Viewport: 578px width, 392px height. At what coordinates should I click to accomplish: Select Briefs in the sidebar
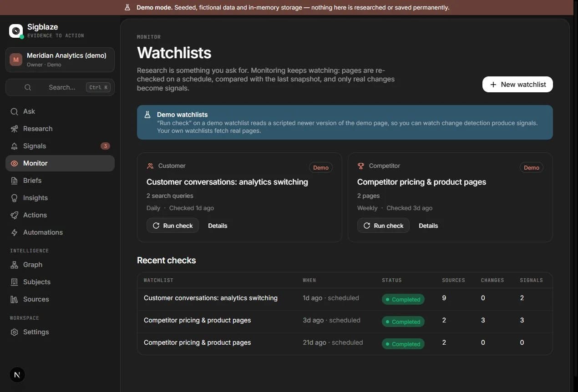[x=60, y=181]
